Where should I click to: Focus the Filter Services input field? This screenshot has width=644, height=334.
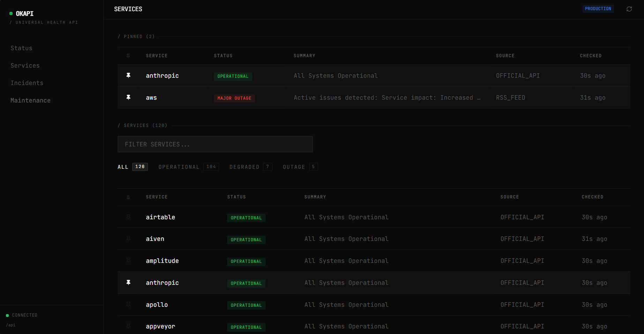(215, 144)
